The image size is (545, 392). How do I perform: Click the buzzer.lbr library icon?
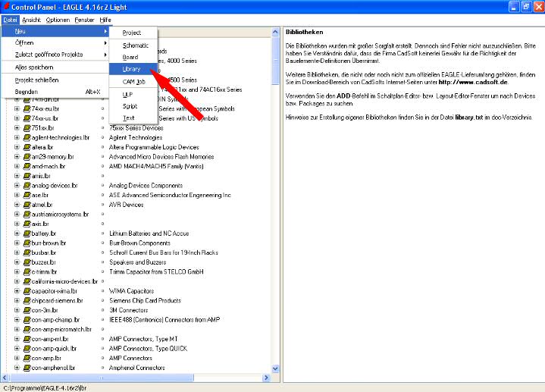point(27,262)
